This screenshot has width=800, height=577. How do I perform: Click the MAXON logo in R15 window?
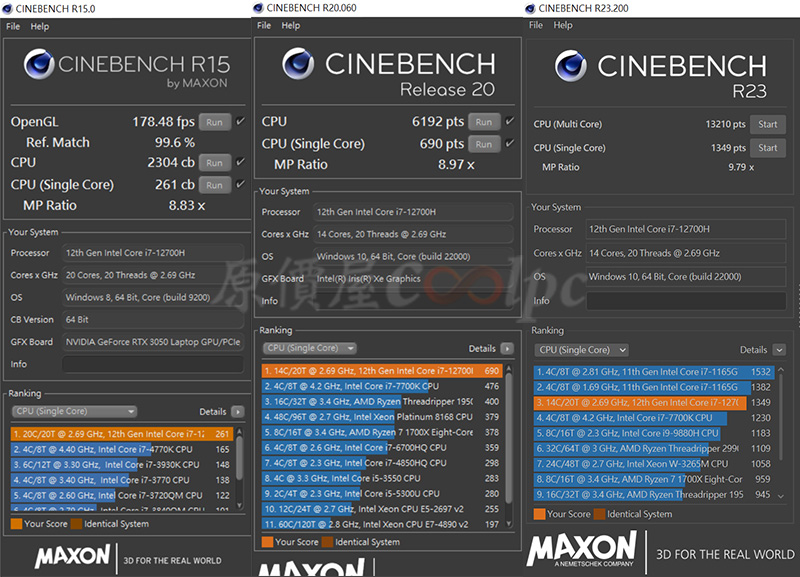(x=72, y=556)
